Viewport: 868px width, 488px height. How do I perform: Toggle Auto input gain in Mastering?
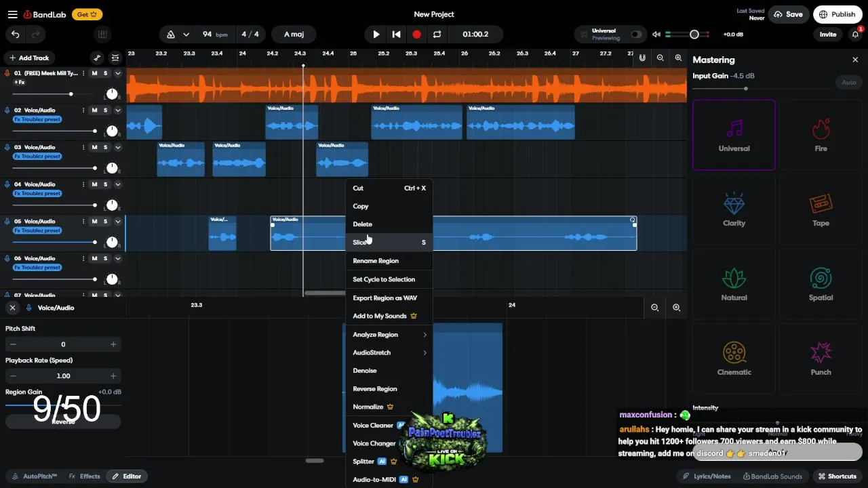point(848,83)
